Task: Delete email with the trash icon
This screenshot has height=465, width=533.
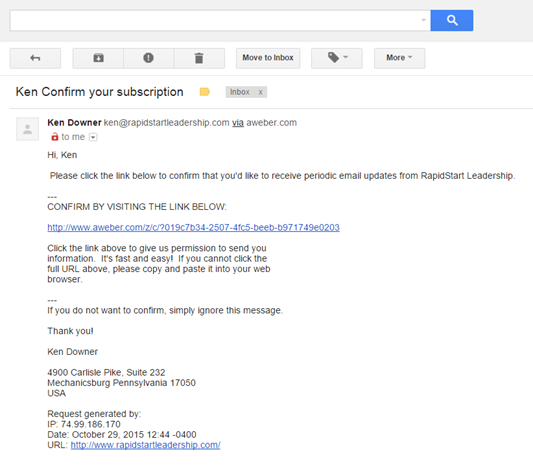Action: point(199,58)
